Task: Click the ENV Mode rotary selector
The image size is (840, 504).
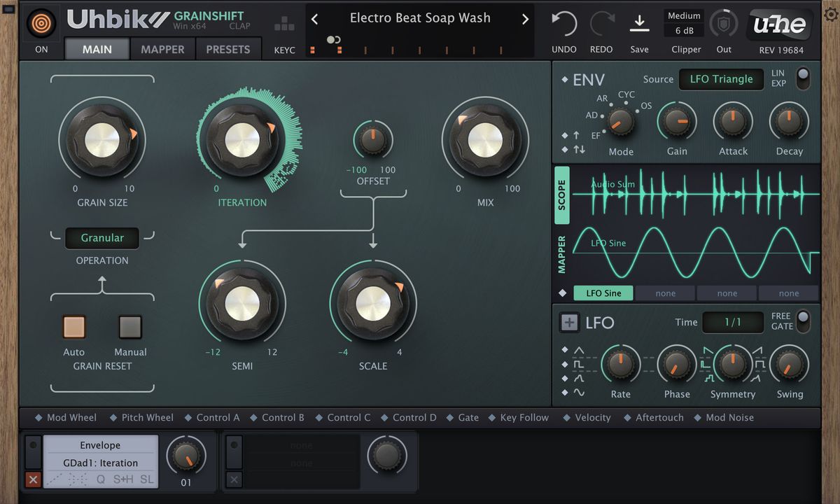Action: tap(620, 122)
